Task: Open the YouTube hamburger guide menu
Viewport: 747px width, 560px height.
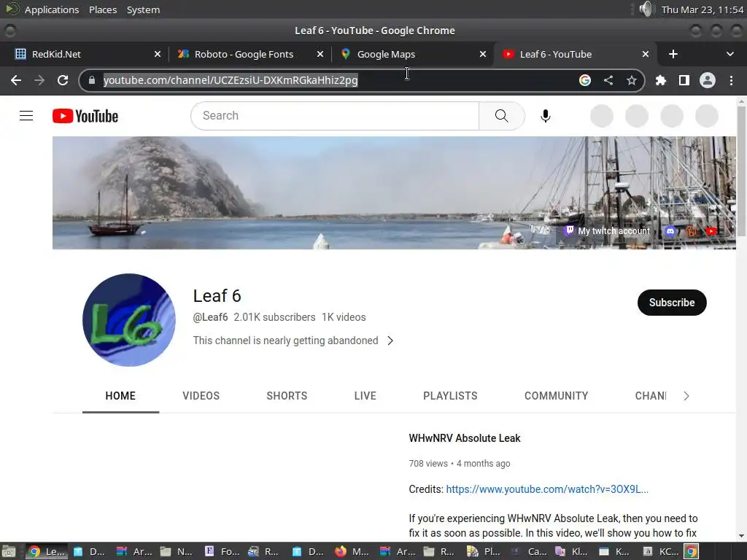Action: [x=26, y=116]
